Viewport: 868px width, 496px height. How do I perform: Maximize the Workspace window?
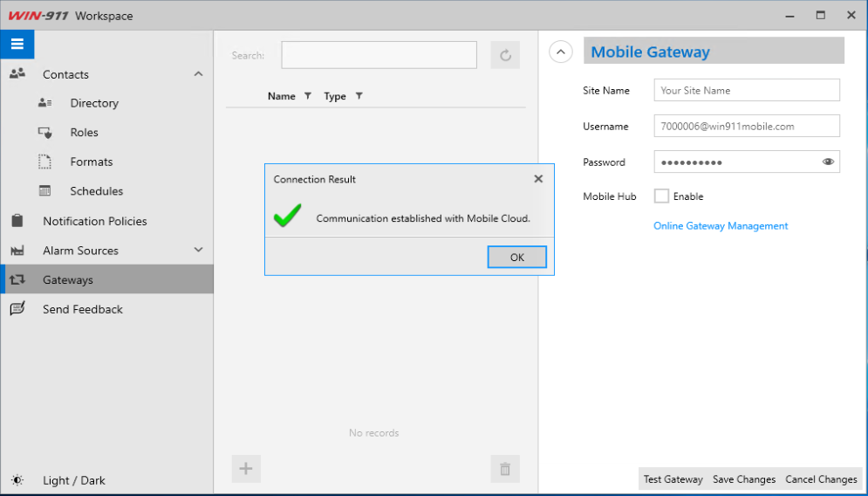820,16
